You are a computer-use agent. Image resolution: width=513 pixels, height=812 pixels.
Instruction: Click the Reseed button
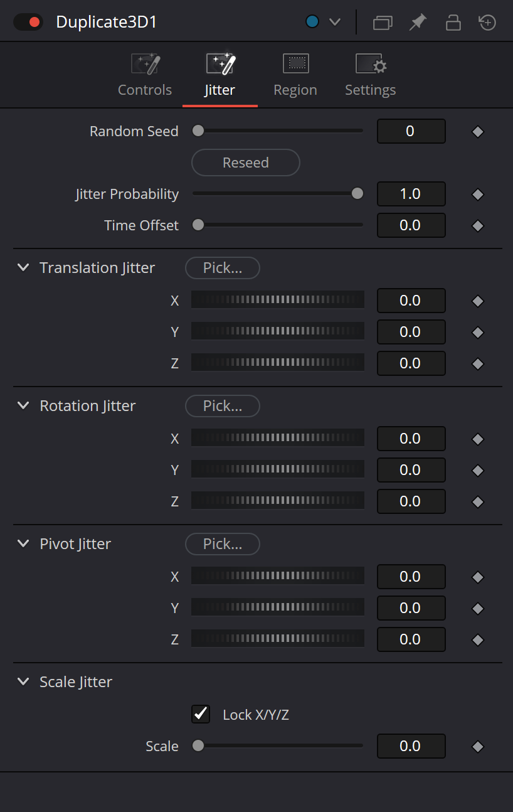(246, 163)
